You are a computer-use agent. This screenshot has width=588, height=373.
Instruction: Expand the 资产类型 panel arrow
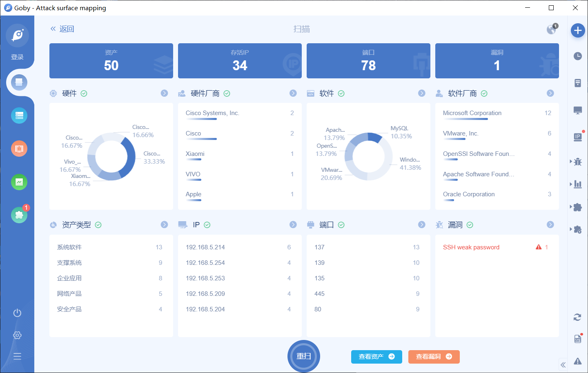164,224
